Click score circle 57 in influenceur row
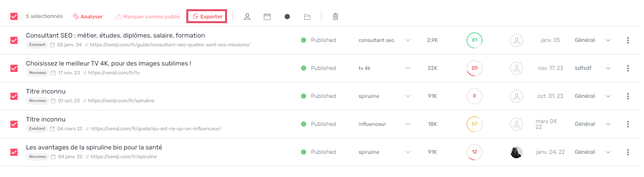644x177 pixels. tap(475, 124)
